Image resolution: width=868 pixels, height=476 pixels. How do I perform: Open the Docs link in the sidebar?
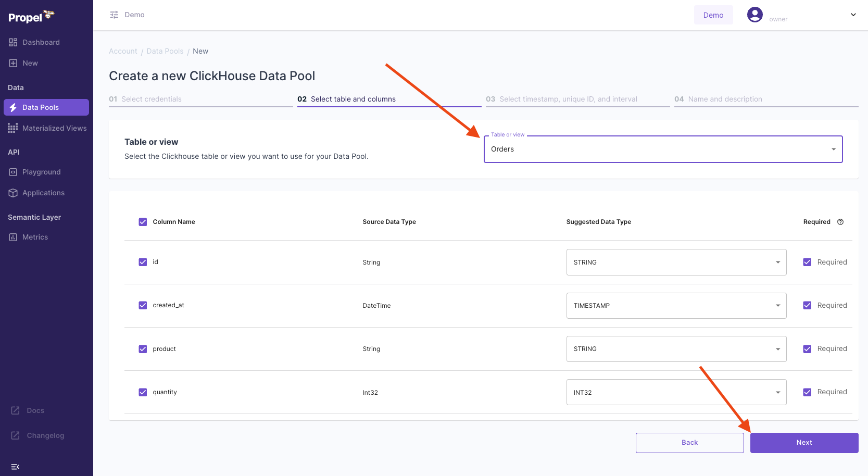pos(35,410)
